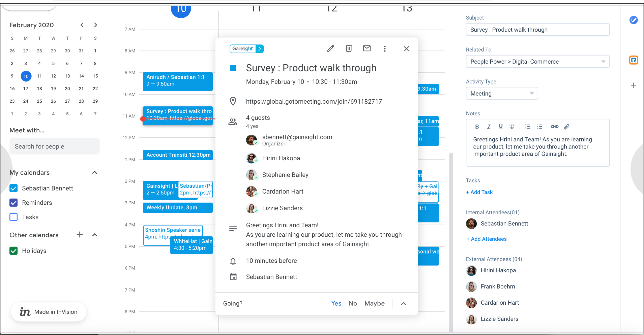Click the calendar owner icon
Image resolution: width=644 pixels, height=335 pixels.
point(233,276)
